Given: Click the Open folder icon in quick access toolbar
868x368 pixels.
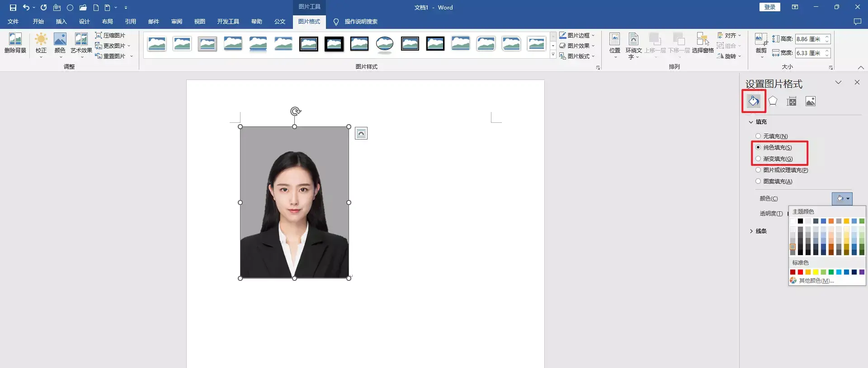Looking at the screenshot, I should [83, 7].
